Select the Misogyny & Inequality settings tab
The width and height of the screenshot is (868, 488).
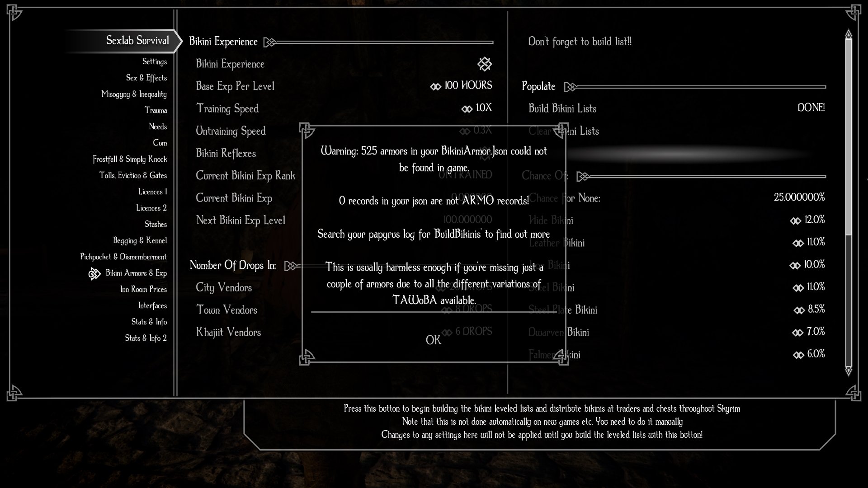(134, 94)
